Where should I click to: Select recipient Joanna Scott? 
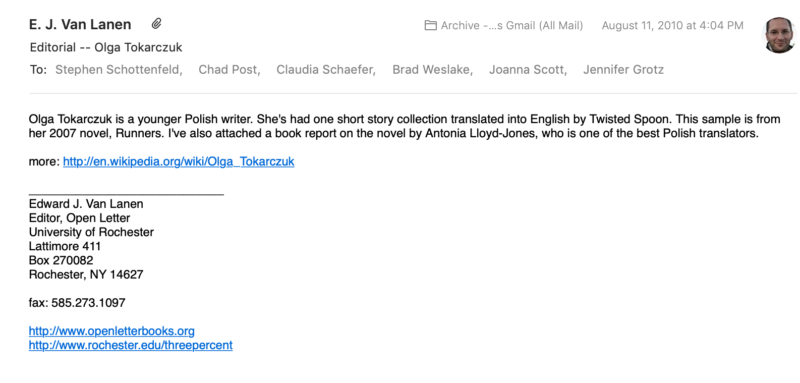tap(528, 70)
